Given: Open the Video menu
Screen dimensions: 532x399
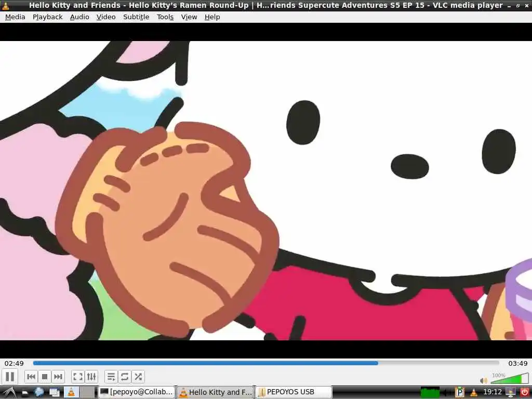Looking at the screenshot, I should coord(106,17).
